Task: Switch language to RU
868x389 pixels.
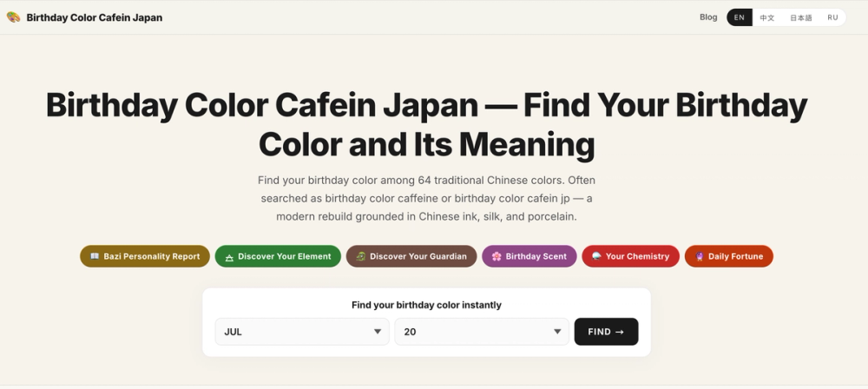Action: (832, 17)
